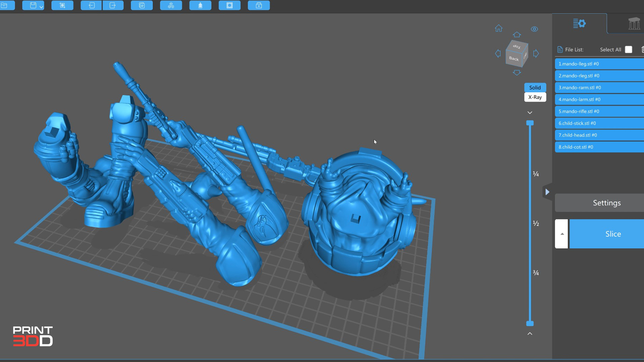
Task: Click the Top face of view cube
Action: (x=517, y=46)
